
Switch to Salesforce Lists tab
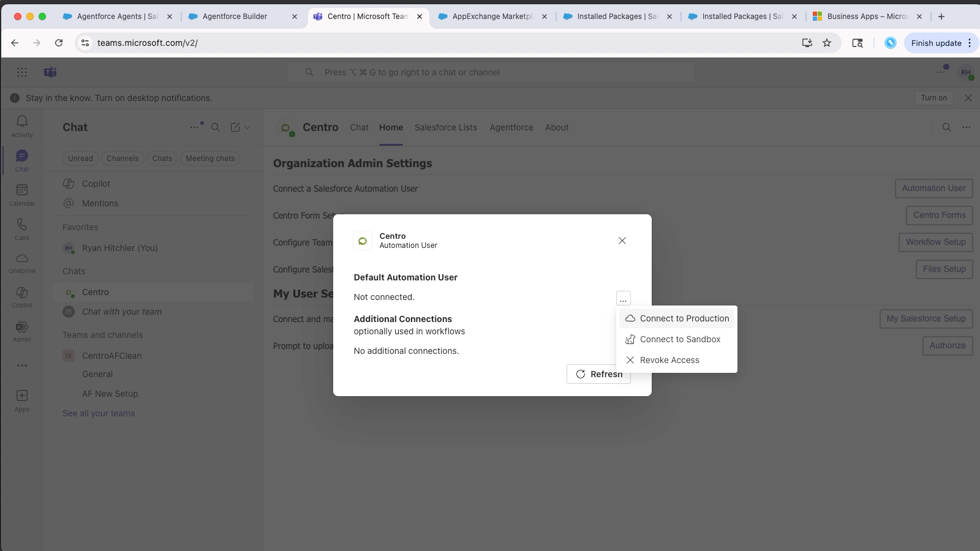[x=446, y=127]
